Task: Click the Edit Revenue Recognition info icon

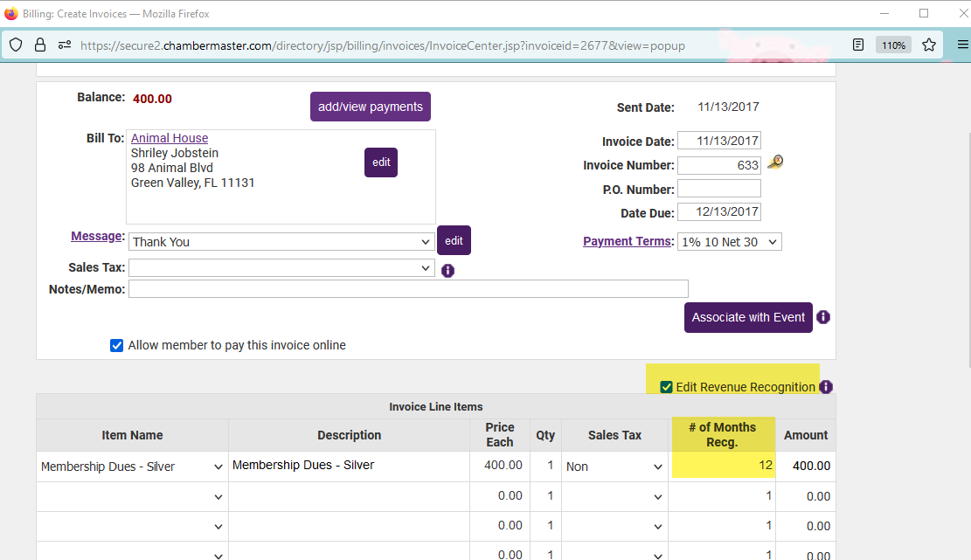Action: click(x=826, y=387)
